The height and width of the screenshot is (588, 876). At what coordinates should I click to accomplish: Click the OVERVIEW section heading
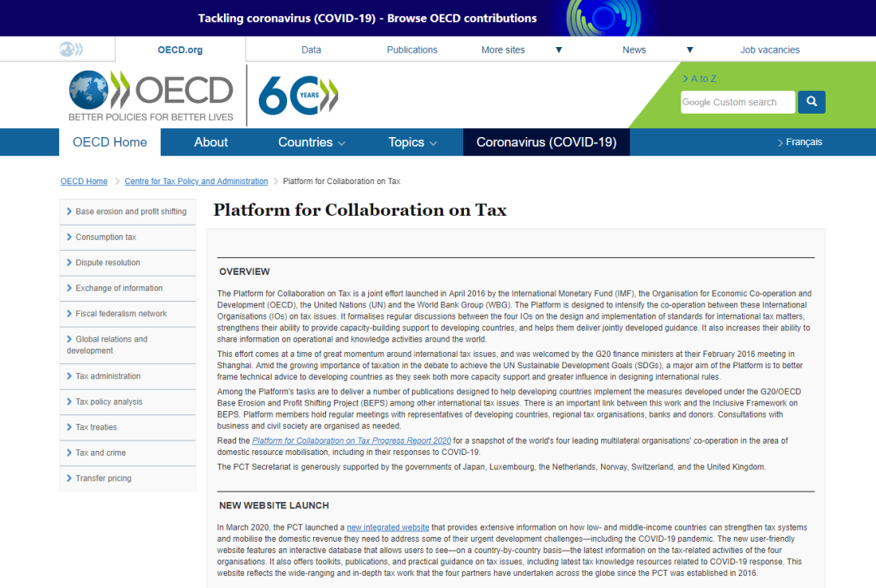click(244, 272)
